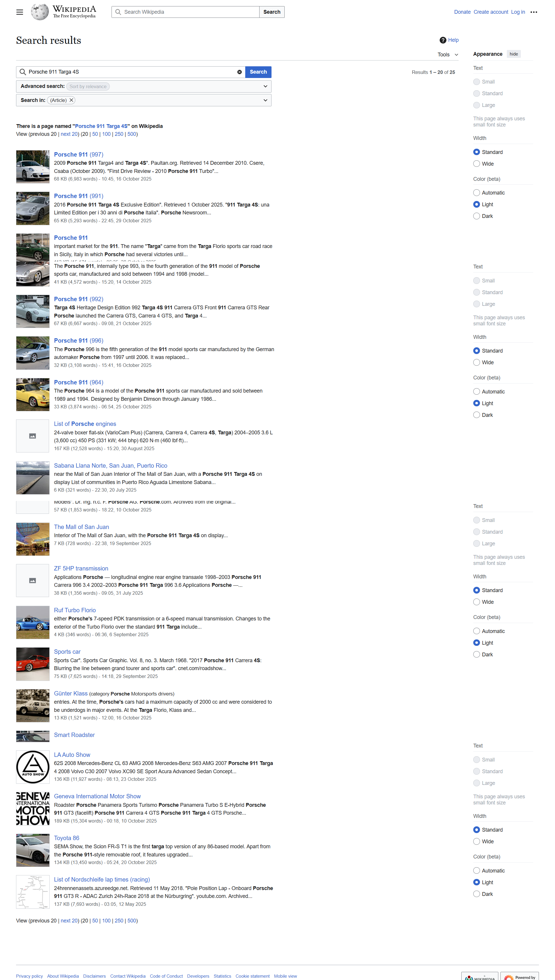The width and height of the screenshot is (555, 980).
Task: Open the Contact Wikipedia footer link
Action: pos(128,976)
